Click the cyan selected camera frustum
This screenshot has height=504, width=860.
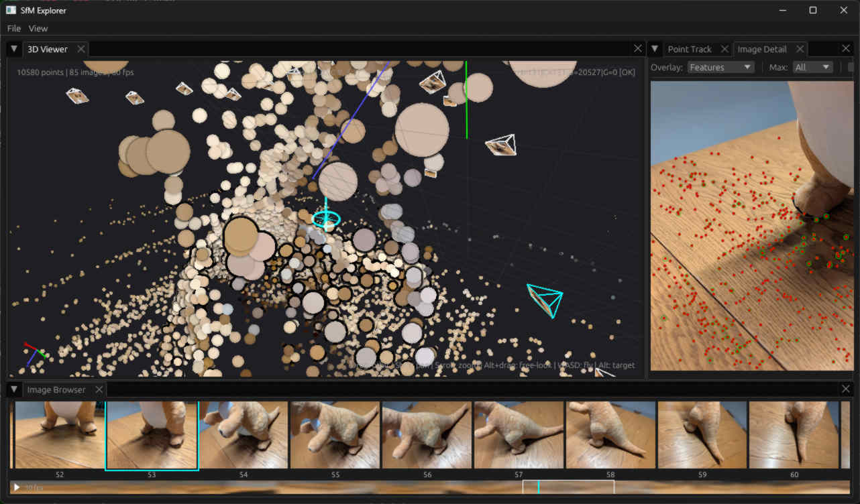[x=544, y=300]
